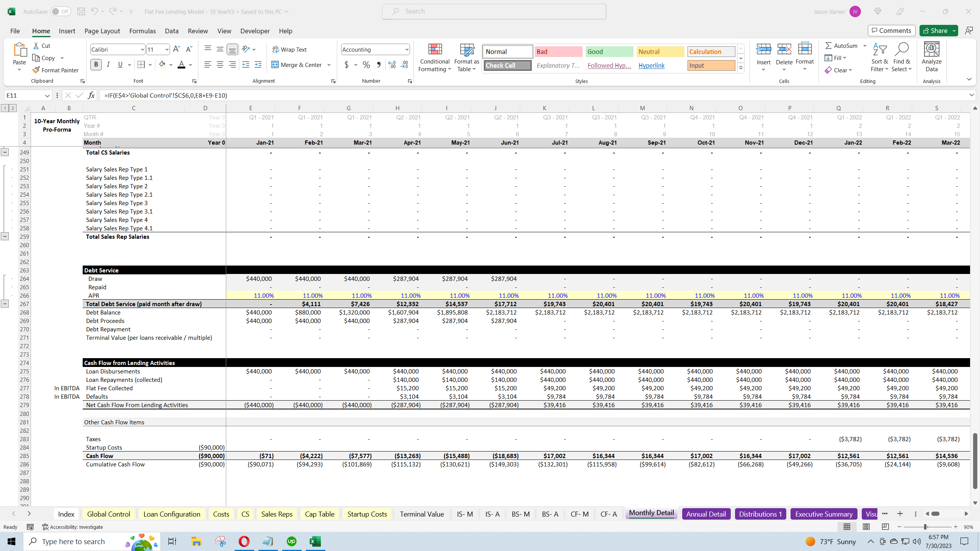Open the Opera browser from the taskbar
This screenshot has width=980, height=551.
click(244, 541)
